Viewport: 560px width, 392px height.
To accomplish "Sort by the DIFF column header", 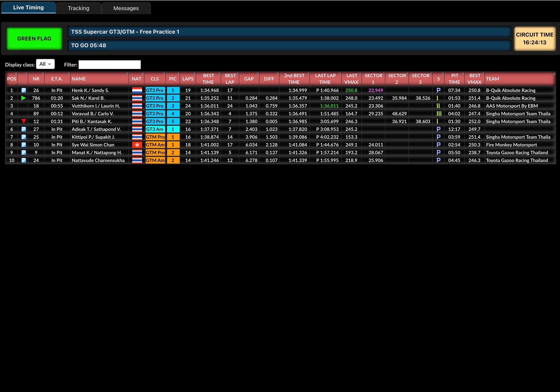I will [269, 79].
